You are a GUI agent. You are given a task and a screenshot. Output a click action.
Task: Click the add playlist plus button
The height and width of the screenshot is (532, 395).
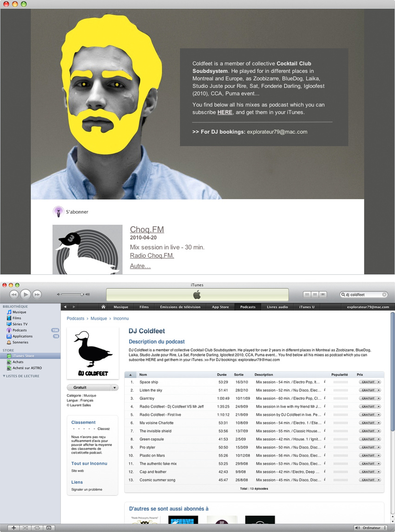(13, 527)
